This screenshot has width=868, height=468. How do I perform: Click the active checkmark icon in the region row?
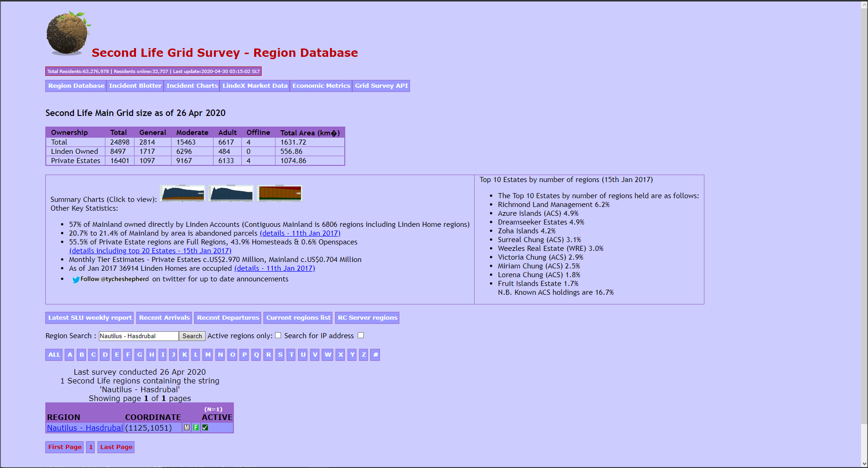pyautogui.click(x=205, y=428)
